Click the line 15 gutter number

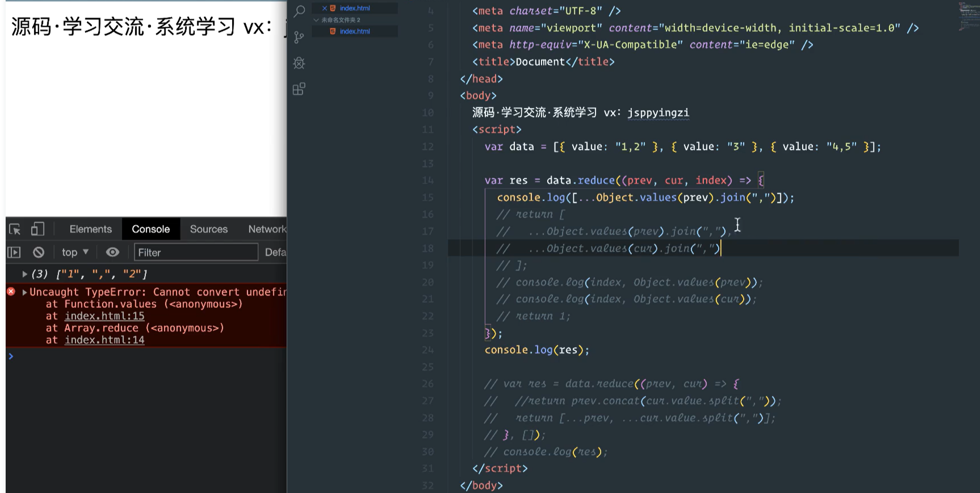tap(428, 197)
